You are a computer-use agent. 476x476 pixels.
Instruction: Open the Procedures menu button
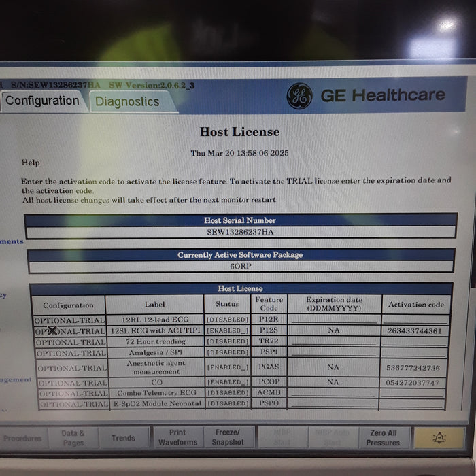[23, 439]
